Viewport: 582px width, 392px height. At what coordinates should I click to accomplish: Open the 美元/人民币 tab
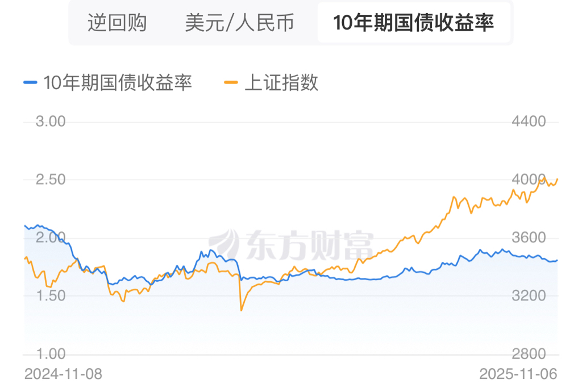pos(239,23)
